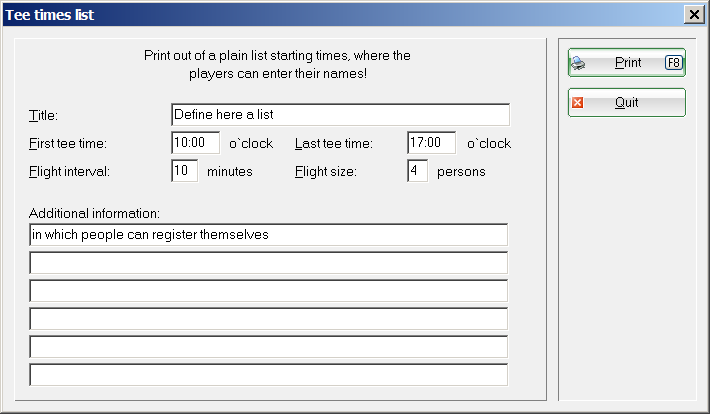Click the Flight interval label
Viewport: 710px width, 414px height.
click(x=69, y=172)
